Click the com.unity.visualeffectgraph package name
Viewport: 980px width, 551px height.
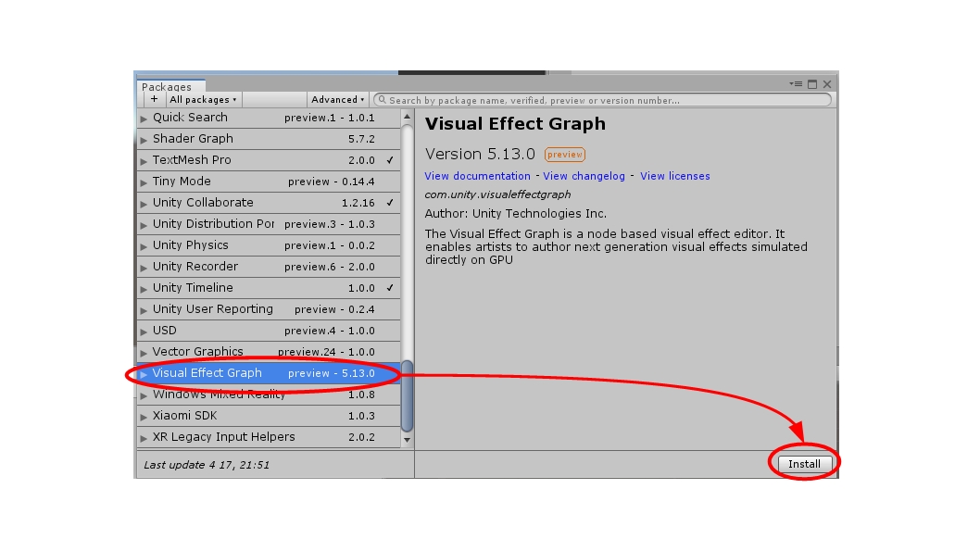click(x=497, y=194)
